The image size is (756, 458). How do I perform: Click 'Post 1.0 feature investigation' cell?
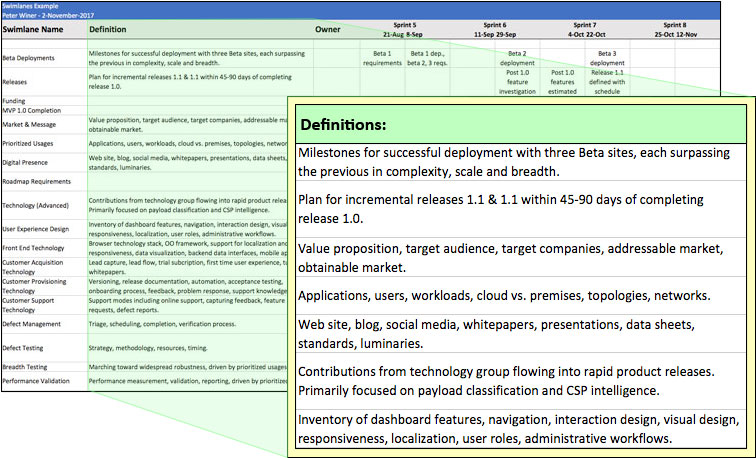(x=517, y=82)
